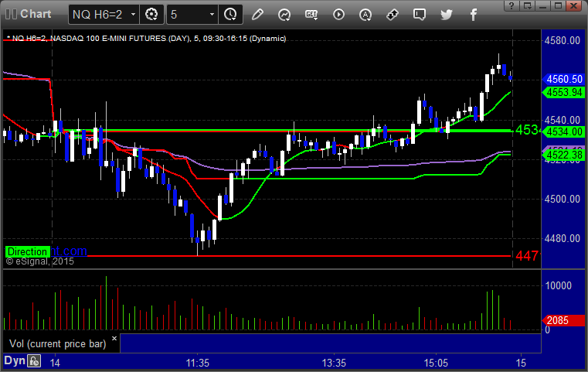Open the chart settings gear icon

[x=151, y=15]
